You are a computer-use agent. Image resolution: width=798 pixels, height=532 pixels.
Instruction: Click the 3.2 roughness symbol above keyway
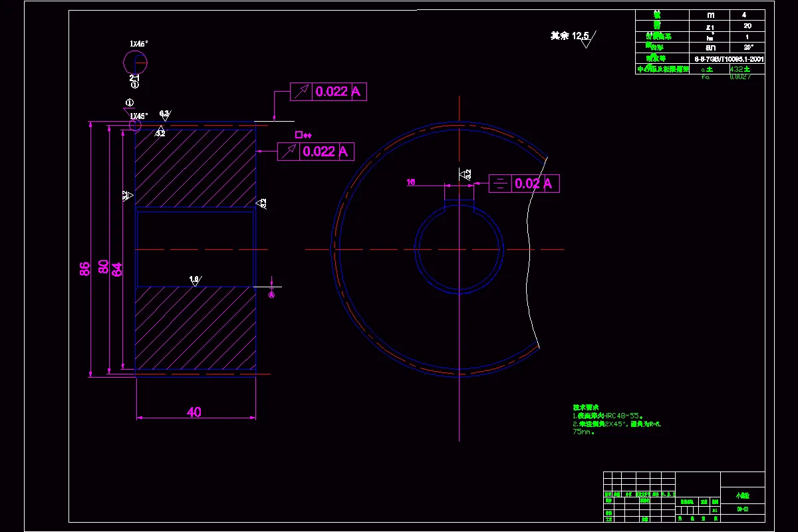click(x=465, y=174)
